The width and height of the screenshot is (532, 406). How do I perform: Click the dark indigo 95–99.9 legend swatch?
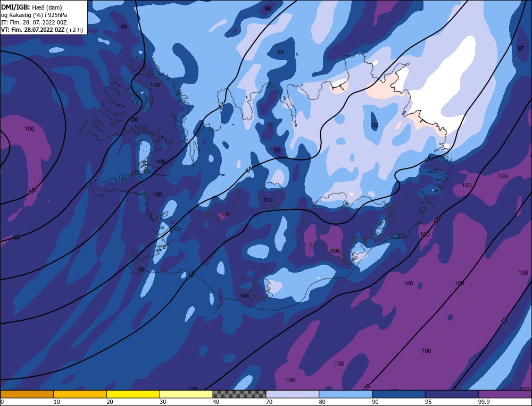pyautogui.click(x=452, y=394)
